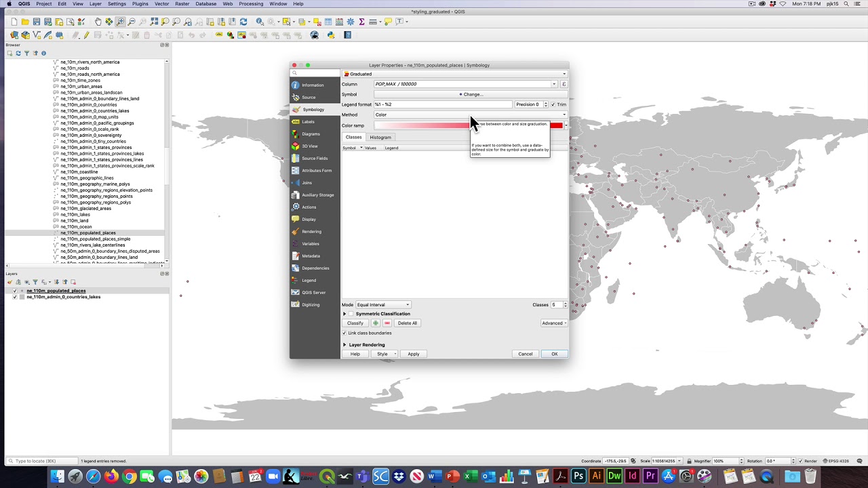Enable the Symmetric Classification checkbox
The height and width of the screenshot is (488, 868).
pyautogui.click(x=352, y=314)
